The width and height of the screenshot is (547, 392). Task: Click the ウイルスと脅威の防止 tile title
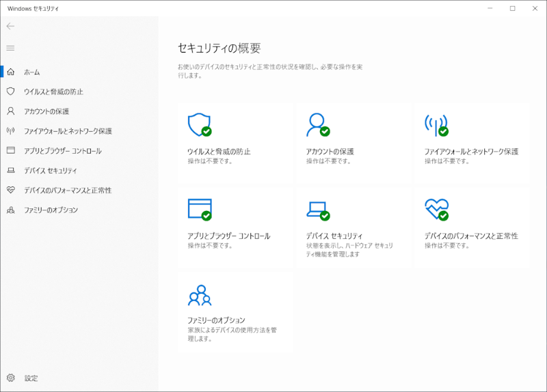[x=219, y=152]
